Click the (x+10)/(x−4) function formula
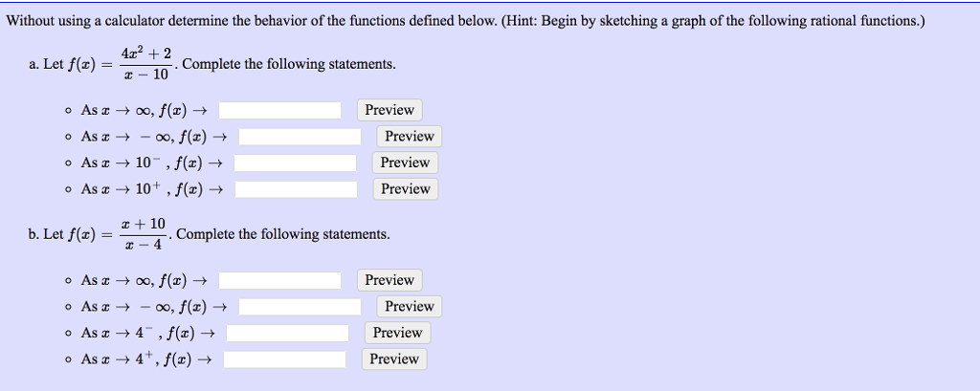 pos(144,235)
